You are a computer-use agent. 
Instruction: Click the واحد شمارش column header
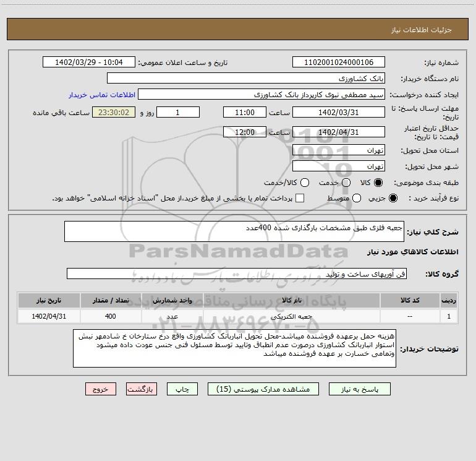(172, 300)
